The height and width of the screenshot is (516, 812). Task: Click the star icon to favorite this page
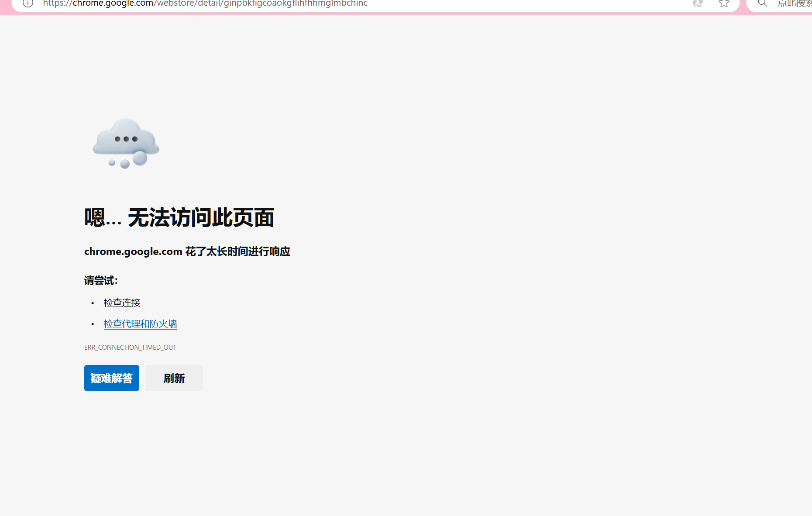pos(724,3)
